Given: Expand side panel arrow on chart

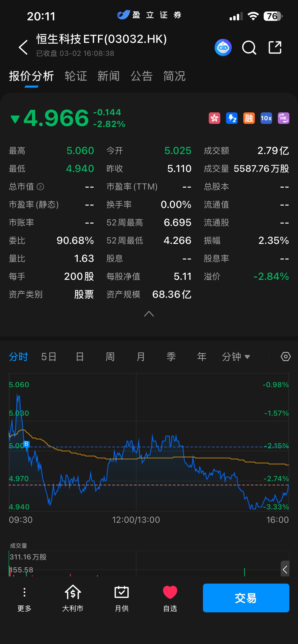Looking at the screenshot, I should (x=285, y=569).
